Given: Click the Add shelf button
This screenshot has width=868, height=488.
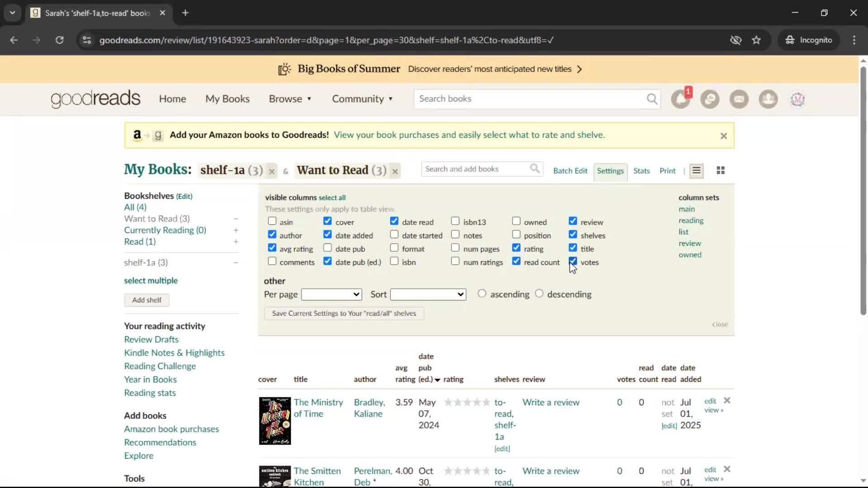Looking at the screenshot, I should coord(147,300).
